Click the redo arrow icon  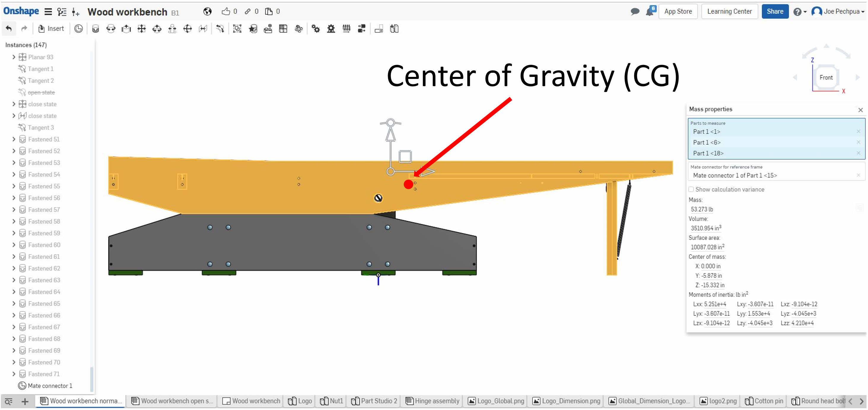click(24, 29)
